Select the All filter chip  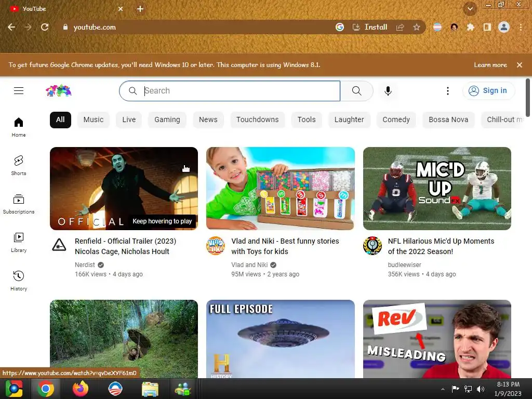(x=60, y=120)
